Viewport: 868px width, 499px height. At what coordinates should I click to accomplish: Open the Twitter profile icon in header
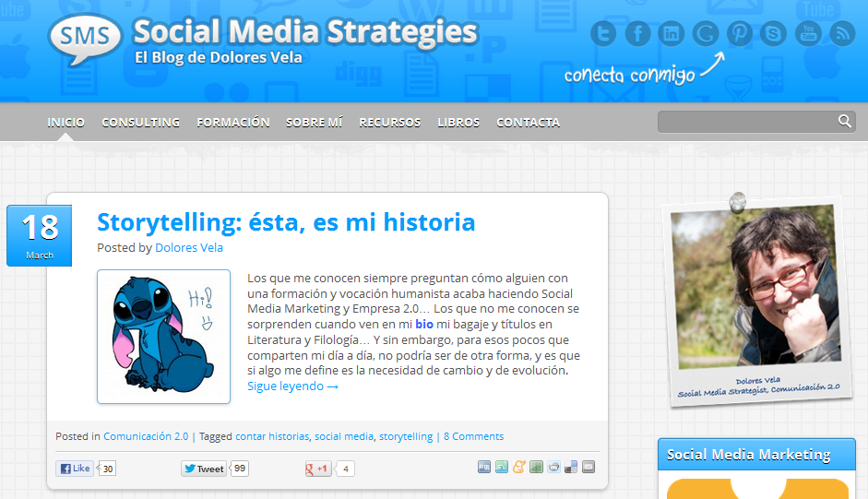click(603, 34)
